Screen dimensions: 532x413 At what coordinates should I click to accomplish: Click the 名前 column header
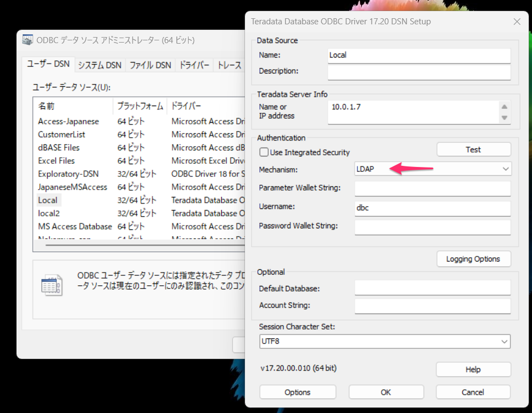point(74,106)
